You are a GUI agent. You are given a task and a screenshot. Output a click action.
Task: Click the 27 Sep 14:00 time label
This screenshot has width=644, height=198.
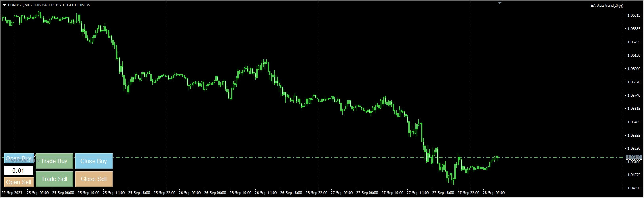(x=418, y=193)
